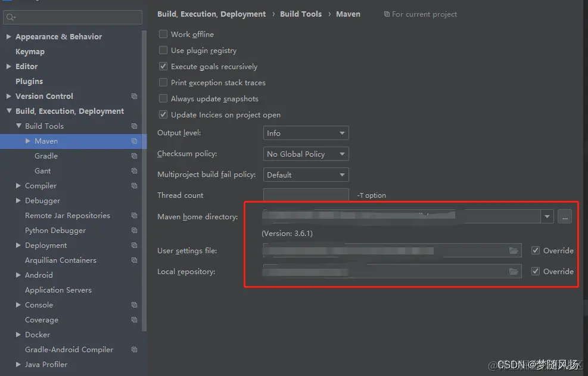Open Coverage settings page

point(42,320)
